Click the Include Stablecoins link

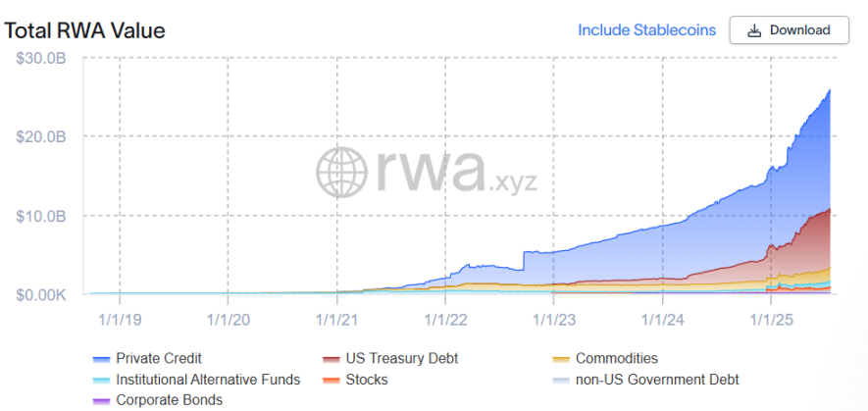pos(646,29)
